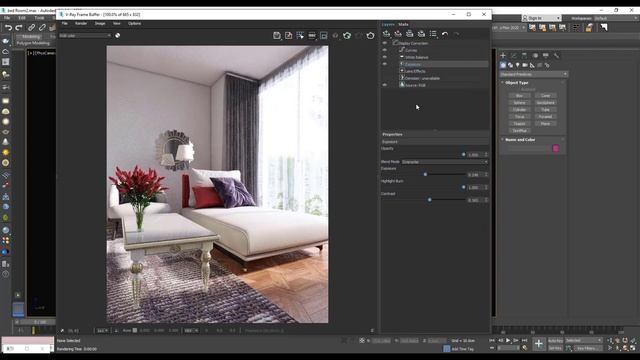640x360 pixels.
Task: Click the Exposure slider handle
Action: tap(425, 174)
